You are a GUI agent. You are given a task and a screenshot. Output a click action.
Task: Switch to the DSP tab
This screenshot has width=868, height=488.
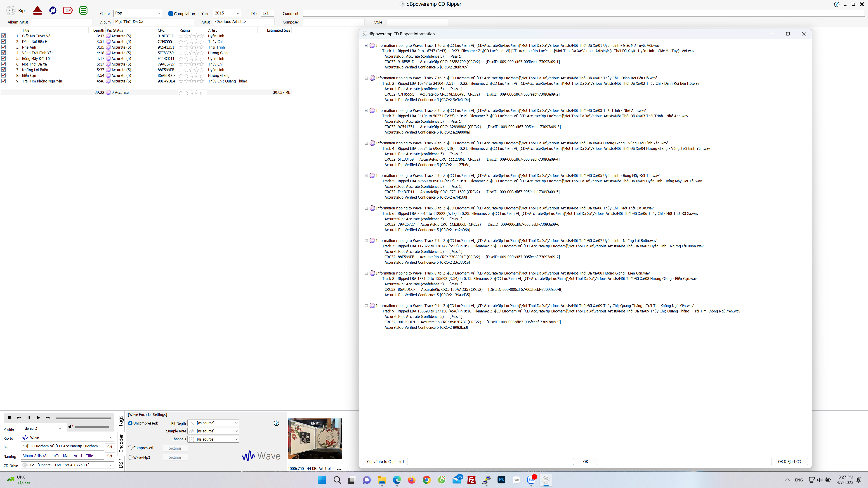pos(121,463)
